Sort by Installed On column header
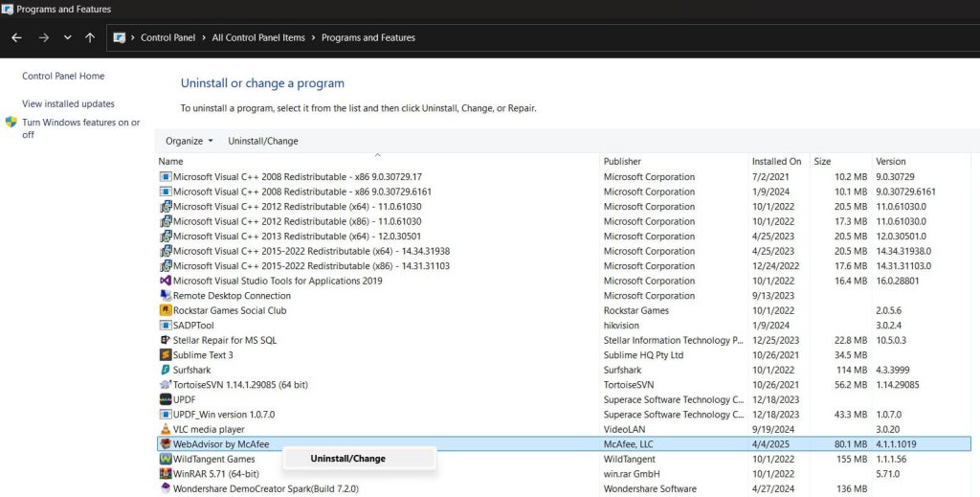Image resolution: width=980 pixels, height=497 pixels. click(776, 161)
